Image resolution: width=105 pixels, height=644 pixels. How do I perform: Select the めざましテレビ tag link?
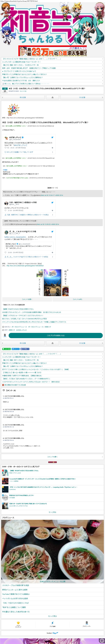tap(21, 330)
